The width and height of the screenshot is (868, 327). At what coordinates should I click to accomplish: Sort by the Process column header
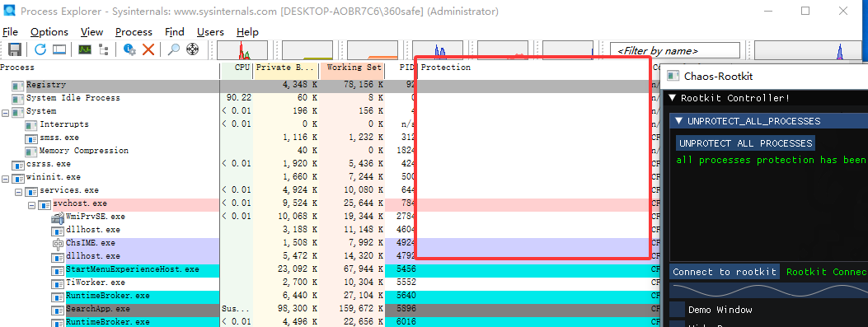point(110,68)
